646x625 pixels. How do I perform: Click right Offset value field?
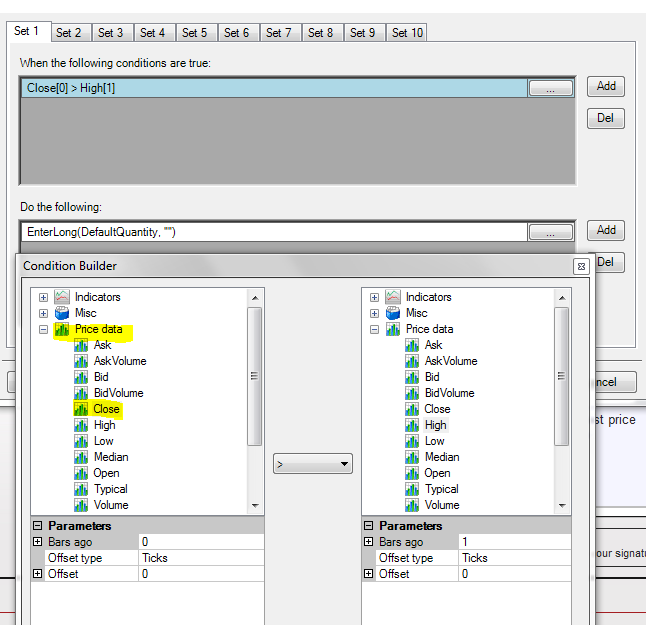(515, 574)
